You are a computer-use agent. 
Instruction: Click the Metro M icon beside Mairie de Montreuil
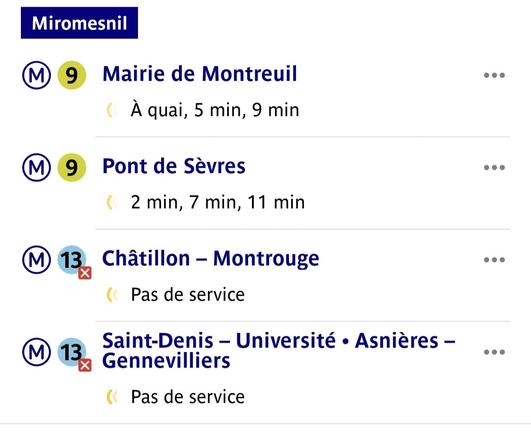(37, 75)
